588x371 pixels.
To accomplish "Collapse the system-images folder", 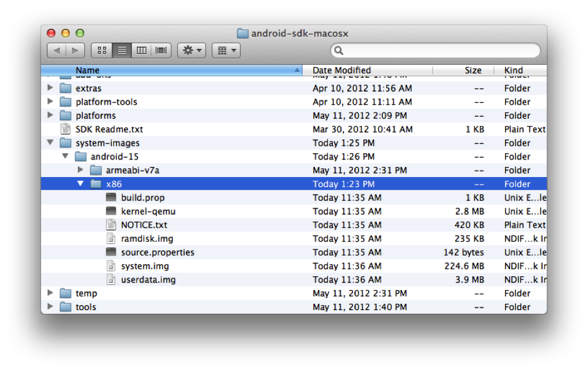I will [50, 143].
